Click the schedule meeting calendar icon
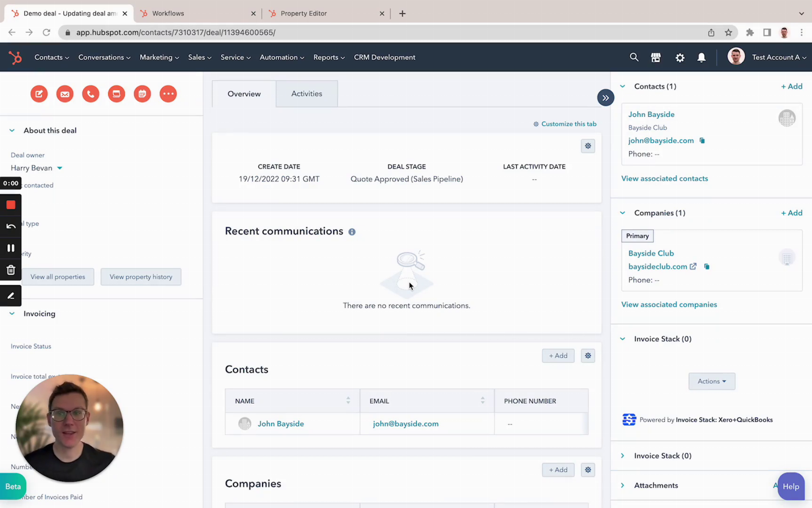This screenshot has width=812, height=508. (142, 94)
